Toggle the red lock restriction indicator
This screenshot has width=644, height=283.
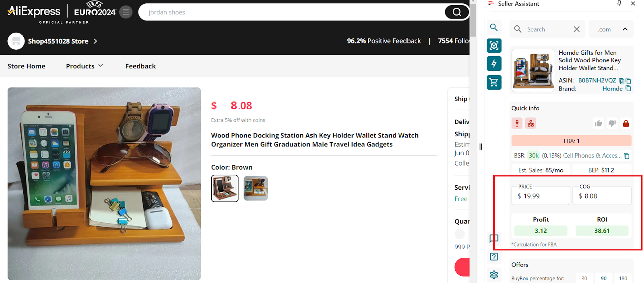coord(625,123)
